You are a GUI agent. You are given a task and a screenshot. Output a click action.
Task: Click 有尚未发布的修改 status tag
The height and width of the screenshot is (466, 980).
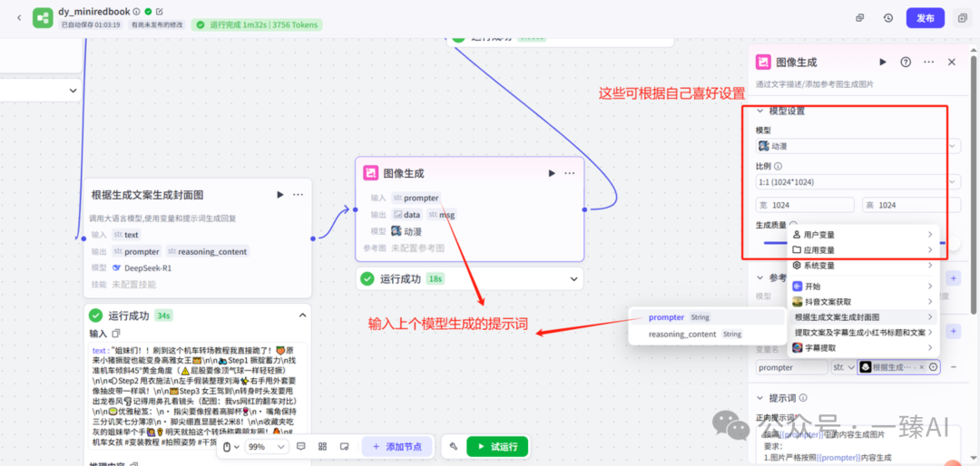tap(157, 25)
